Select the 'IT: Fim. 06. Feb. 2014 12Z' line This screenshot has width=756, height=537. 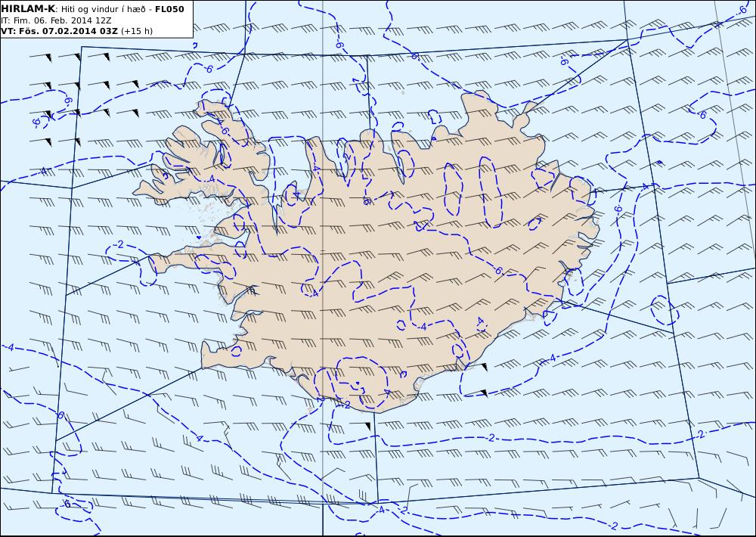click(x=57, y=20)
